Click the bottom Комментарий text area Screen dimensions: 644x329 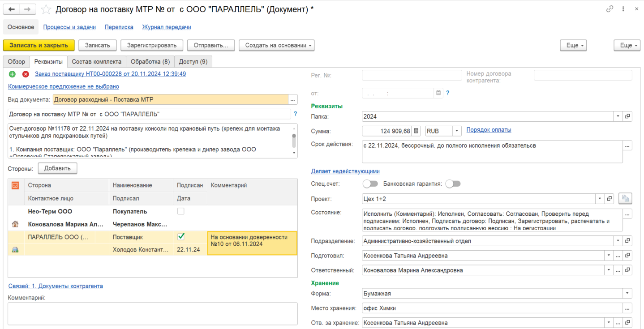(x=153, y=314)
